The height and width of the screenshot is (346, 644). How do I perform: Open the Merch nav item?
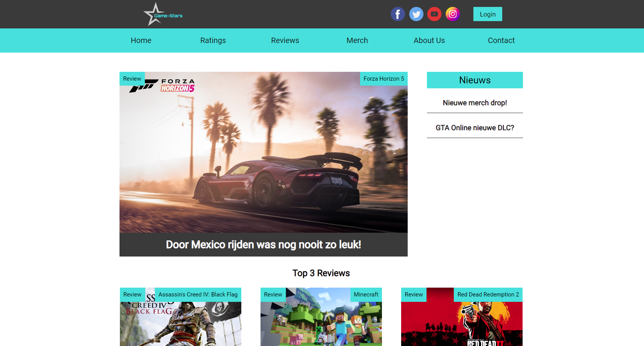click(x=357, y=40)
